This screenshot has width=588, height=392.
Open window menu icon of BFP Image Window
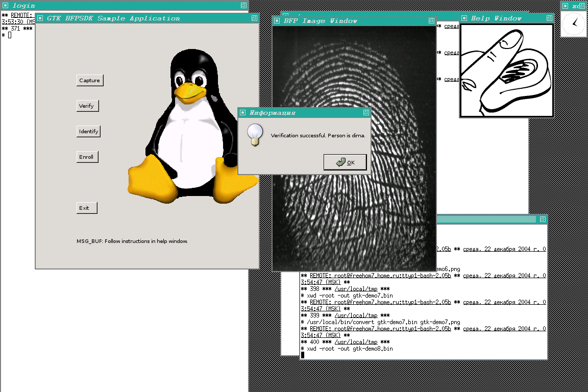[277, 21]
